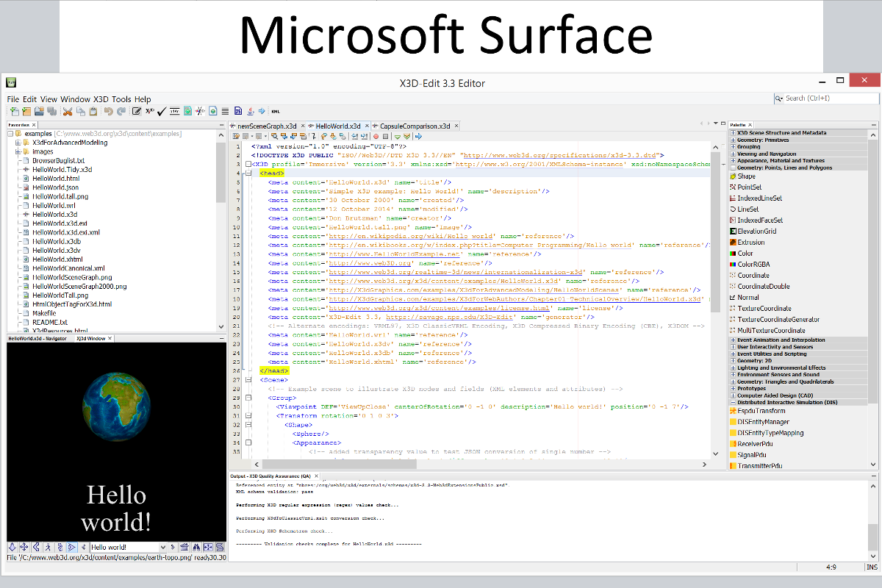Undo the last edit with toolbar arrow
This screenshot has width=882, height=588.
pos(109,112)
